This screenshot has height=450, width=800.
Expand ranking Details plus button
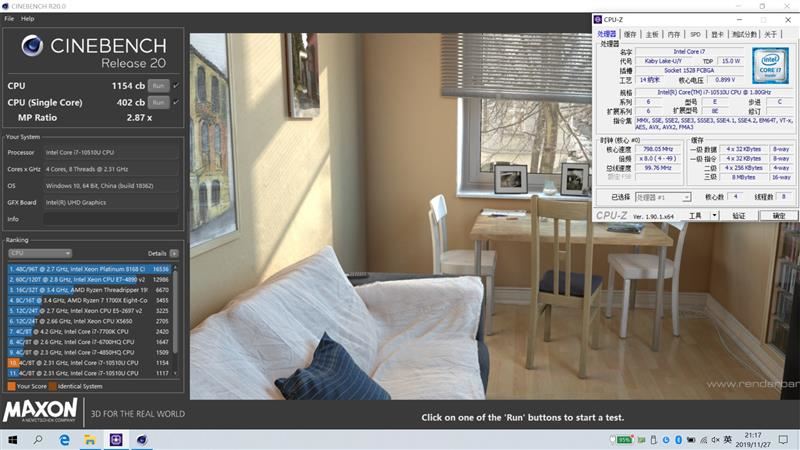174,253
